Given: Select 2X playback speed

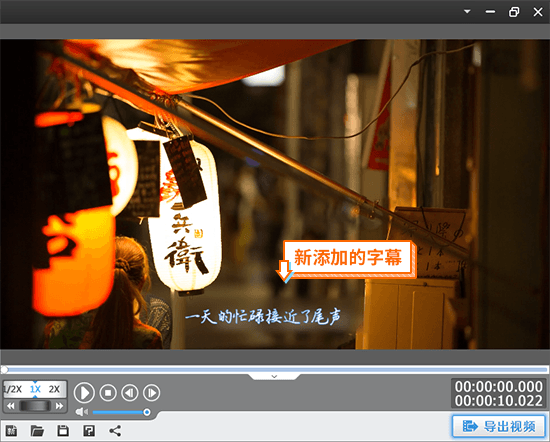Looking at the screenshot, I should (x=54, y=389).
